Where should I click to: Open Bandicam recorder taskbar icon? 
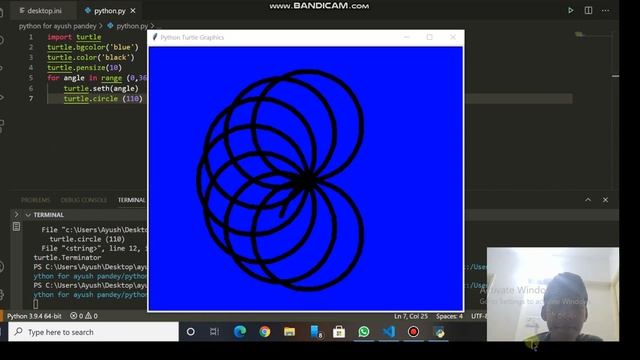(413, 332)
